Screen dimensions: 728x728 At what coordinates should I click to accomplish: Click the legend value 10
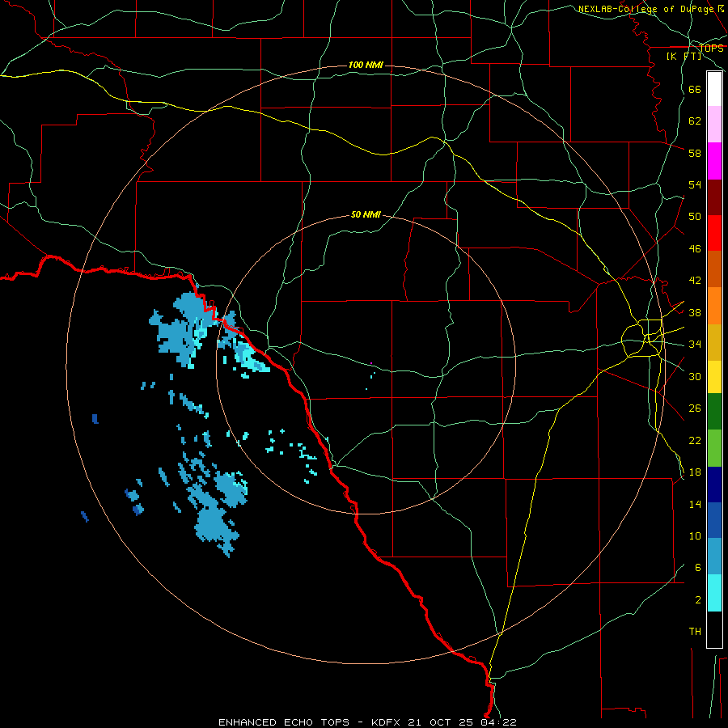pos(695,535)
